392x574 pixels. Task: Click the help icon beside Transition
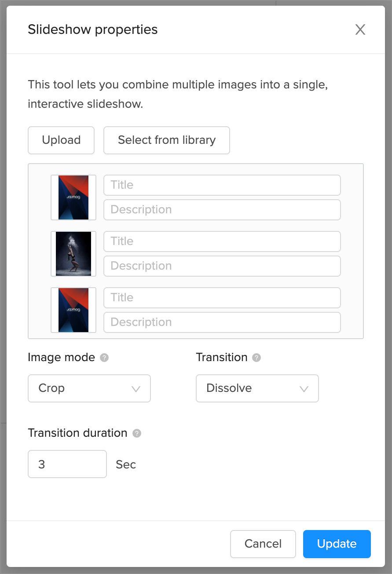[x=256, y=358]
